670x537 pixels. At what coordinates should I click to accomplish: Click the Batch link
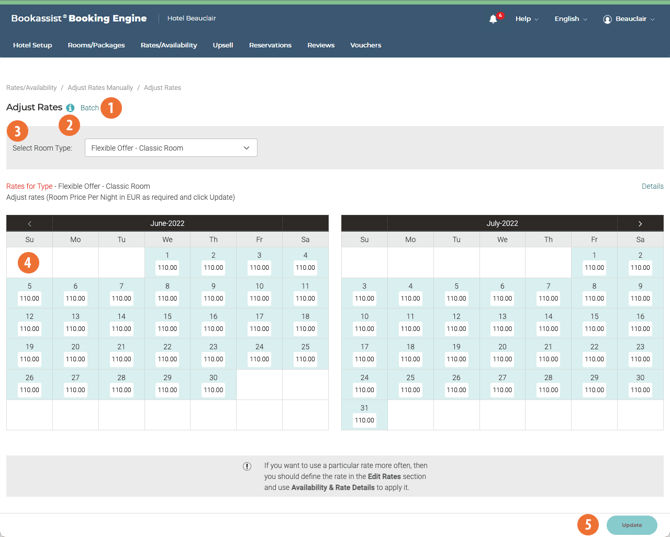89,108
